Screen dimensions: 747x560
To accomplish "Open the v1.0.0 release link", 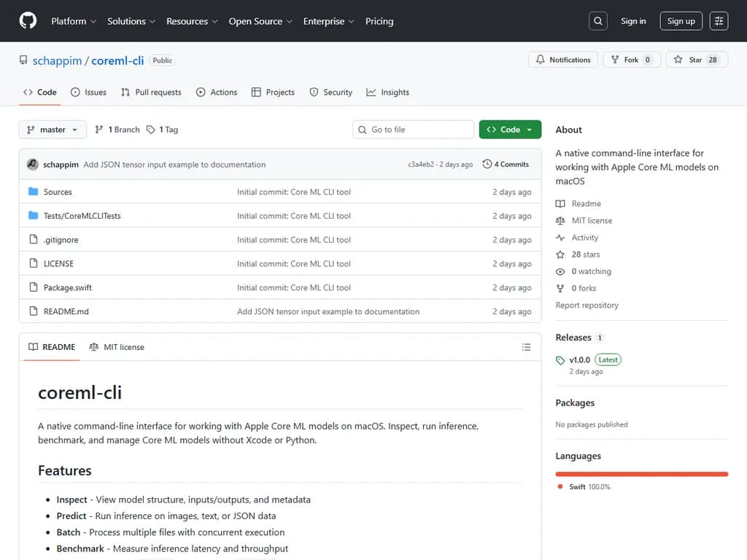I will pos(579,360).
